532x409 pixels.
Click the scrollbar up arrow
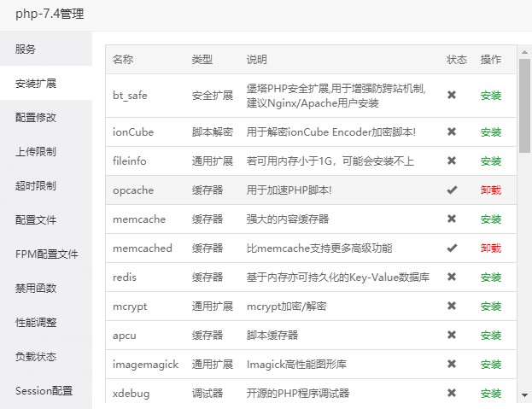point(524,52)
